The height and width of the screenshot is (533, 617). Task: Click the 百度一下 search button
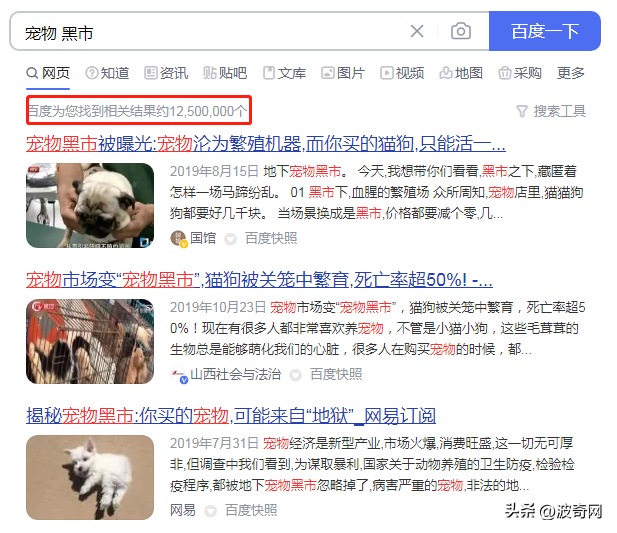point(545,31)
